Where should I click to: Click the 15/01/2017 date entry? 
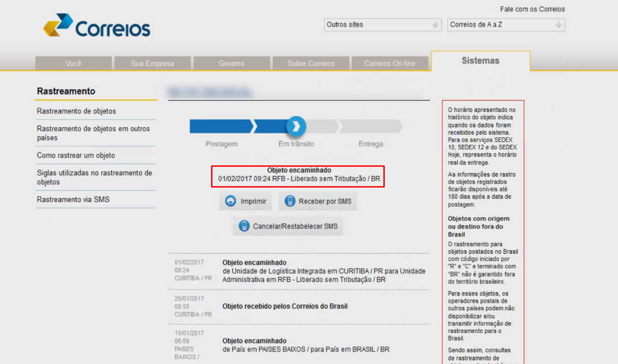point(189,333)
